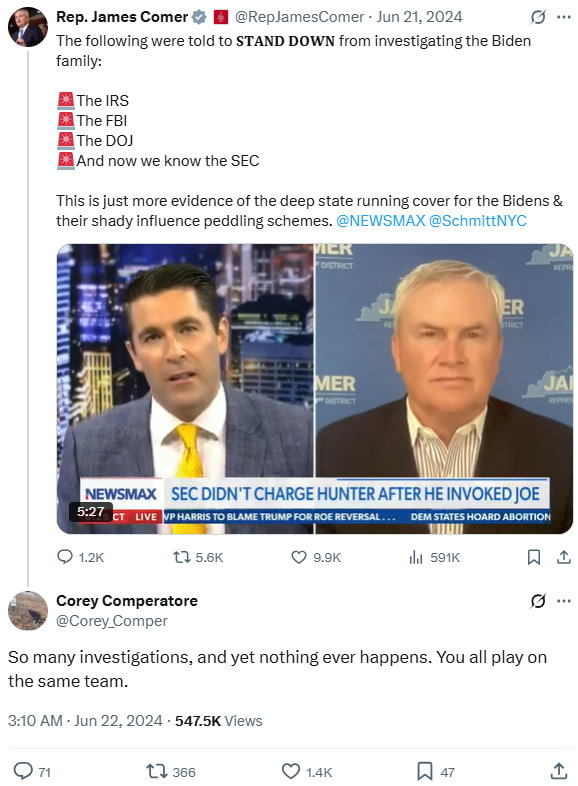Share Comer's tweet via share icon

564,557
